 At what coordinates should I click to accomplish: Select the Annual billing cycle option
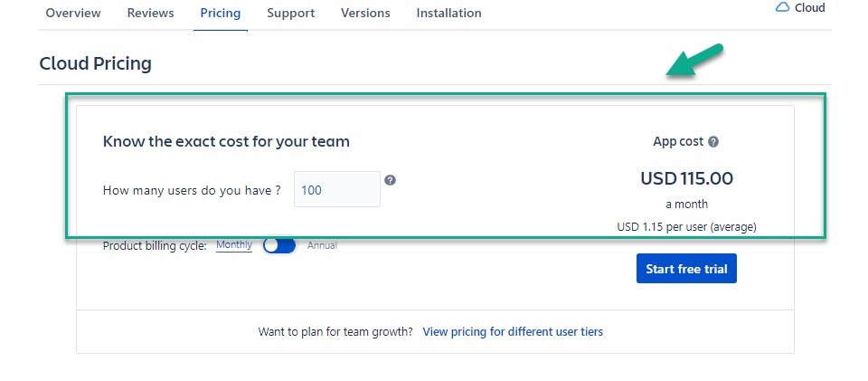pos(322,245)
